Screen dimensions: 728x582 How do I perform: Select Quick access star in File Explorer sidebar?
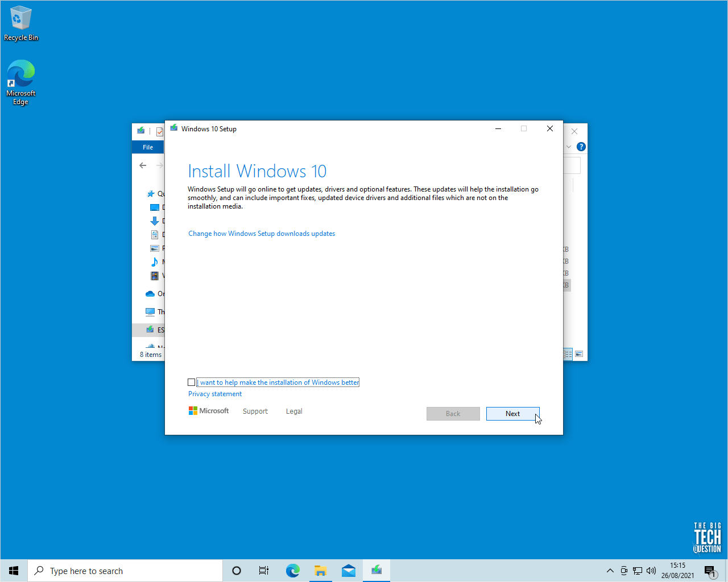pos(151,194)
